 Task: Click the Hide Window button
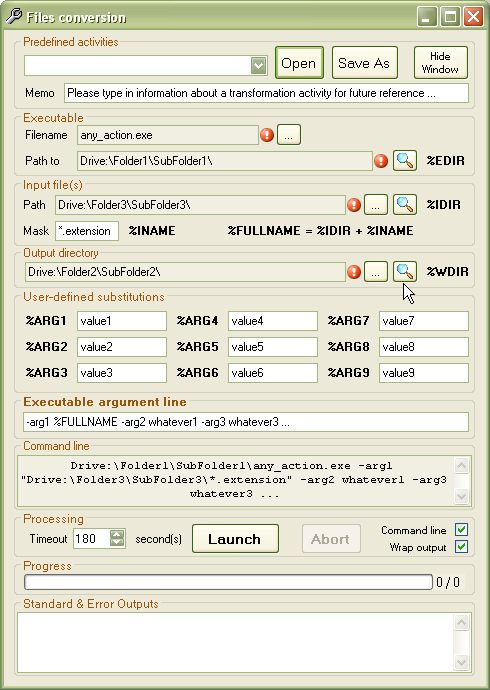click(440, 63)
